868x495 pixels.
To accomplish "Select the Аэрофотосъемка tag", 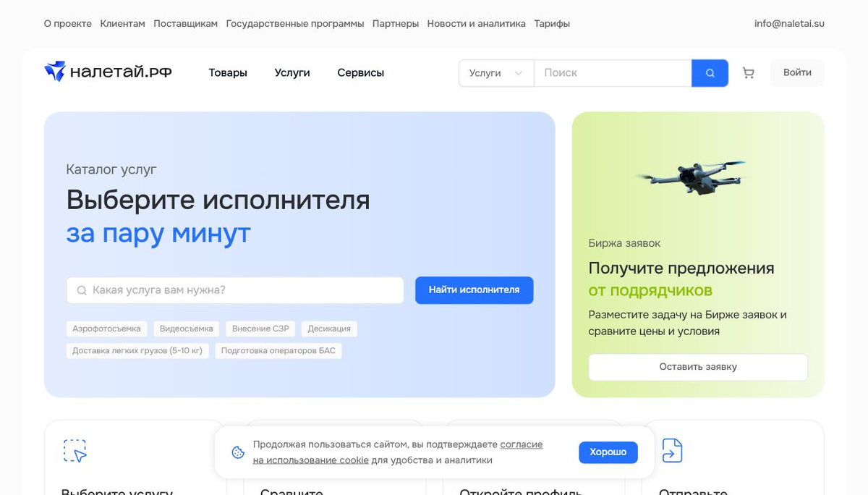I will 106,329.
